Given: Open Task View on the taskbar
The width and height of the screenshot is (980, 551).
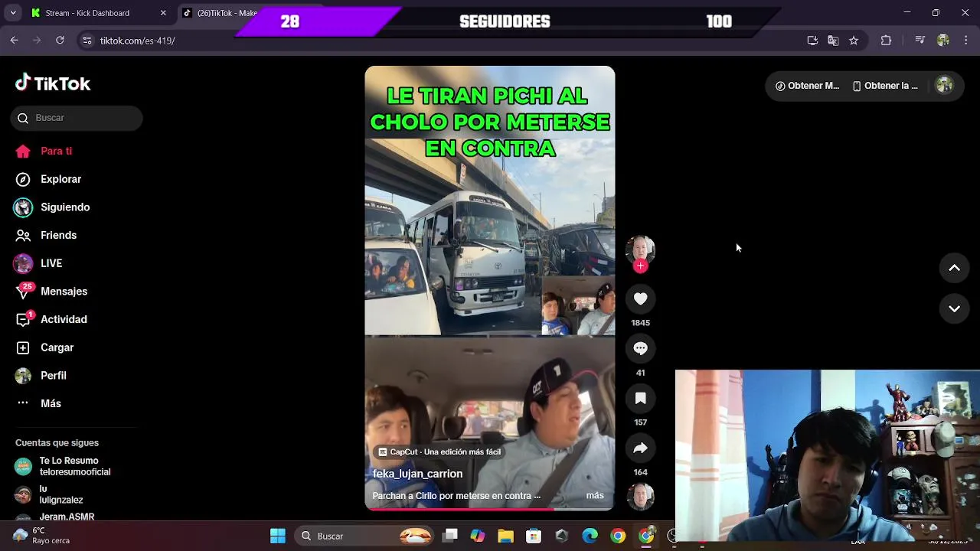Looking at the screenshot, I should click(x=450, y=536).
